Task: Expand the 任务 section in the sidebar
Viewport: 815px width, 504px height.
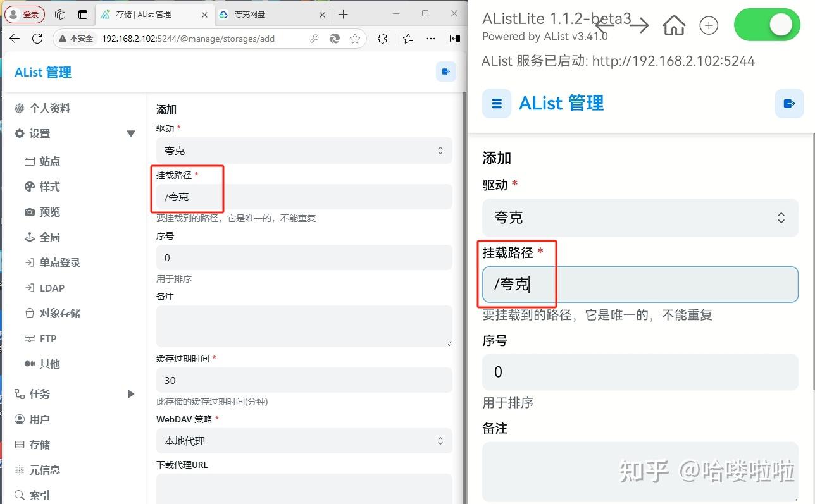Action: coord(131,393)
